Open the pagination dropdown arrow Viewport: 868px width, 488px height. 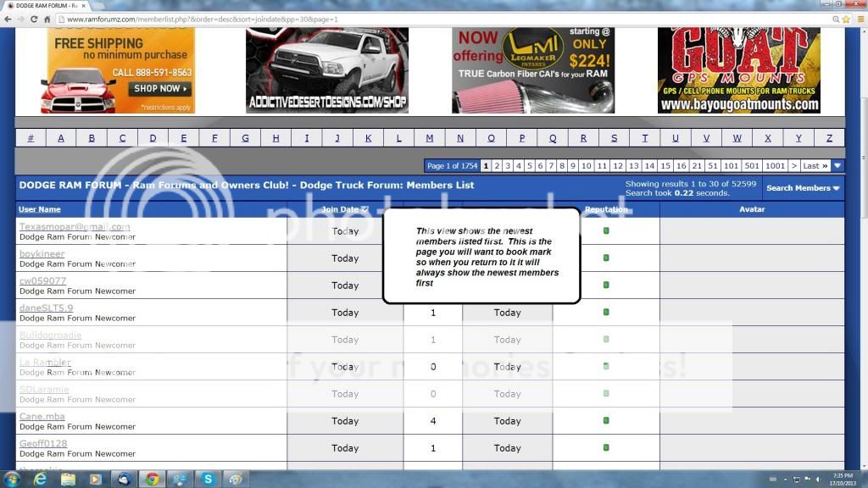[837, 165]
